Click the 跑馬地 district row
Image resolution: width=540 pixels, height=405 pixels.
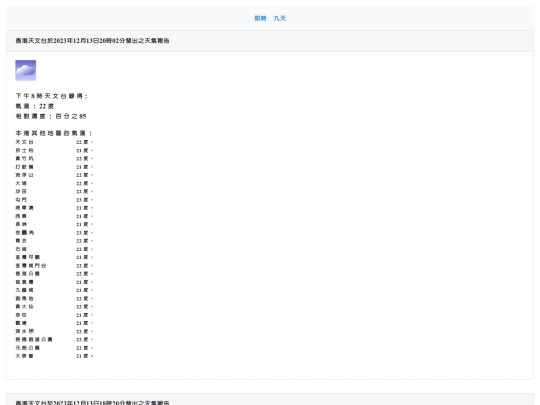[x=54, y=298]
